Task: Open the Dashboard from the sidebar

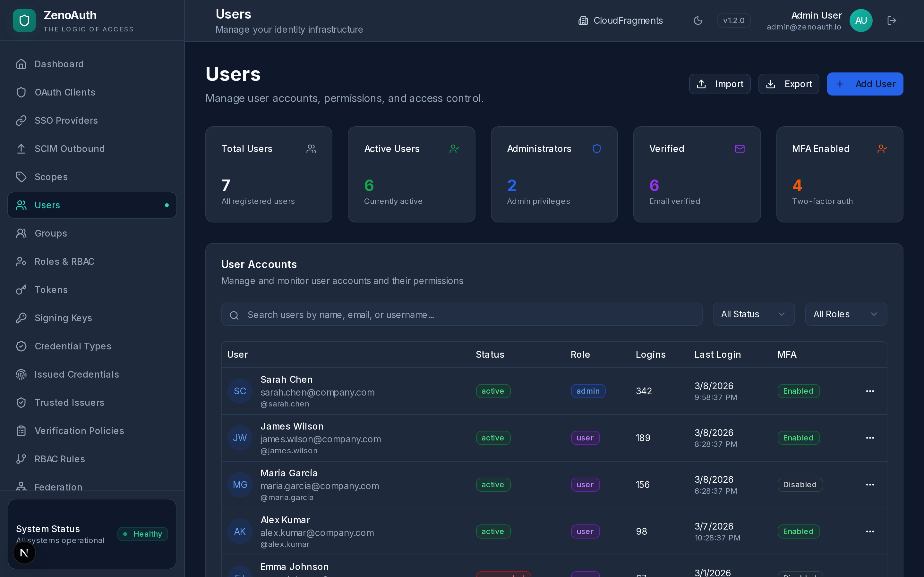Action: 59,64
